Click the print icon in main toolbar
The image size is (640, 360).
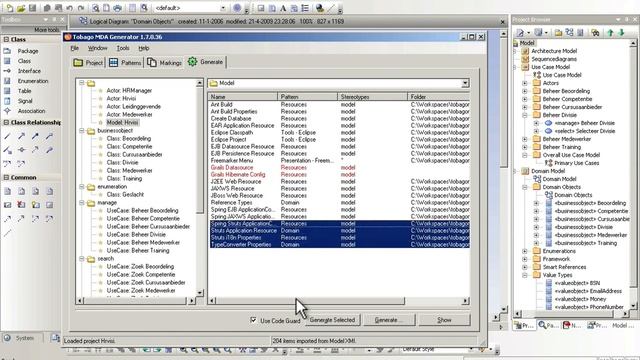(117, 8)
